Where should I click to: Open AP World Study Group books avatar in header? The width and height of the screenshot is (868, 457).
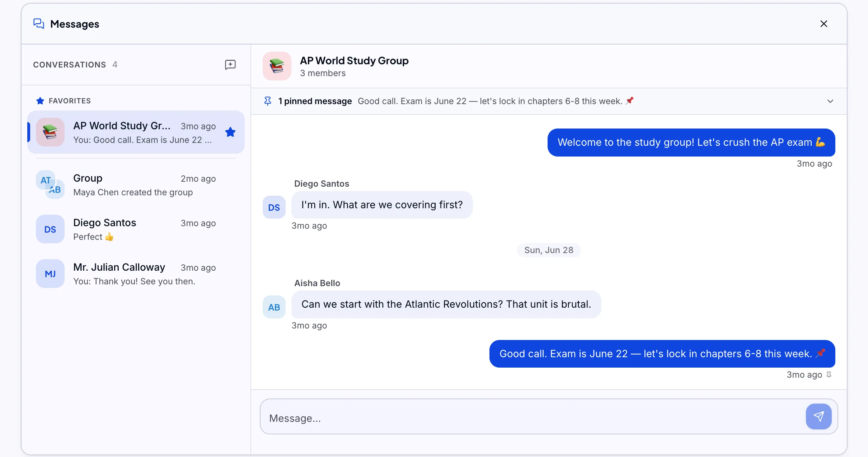click(277, 66)
